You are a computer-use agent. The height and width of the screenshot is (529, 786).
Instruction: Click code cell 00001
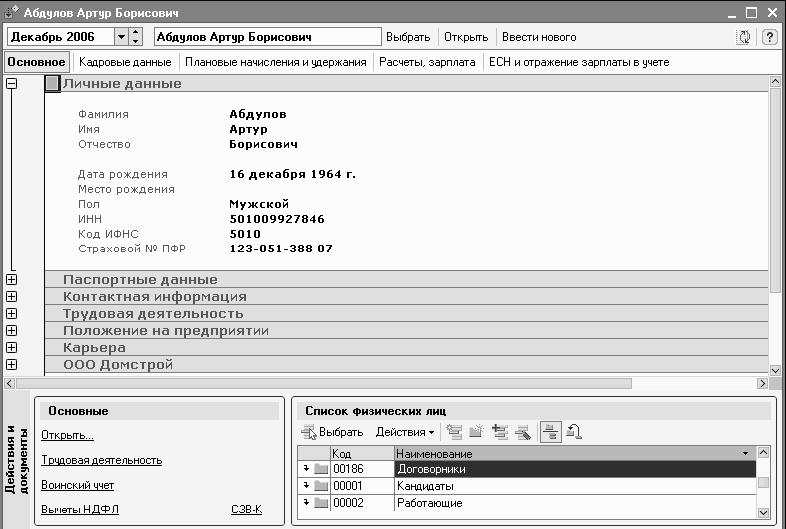pos(362,486)
